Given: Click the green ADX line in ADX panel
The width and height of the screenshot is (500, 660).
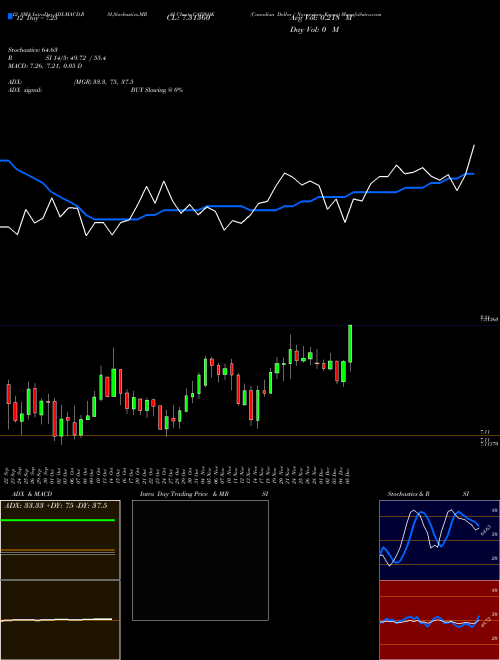Looking at the screenshot, I should tap(58, 520).
